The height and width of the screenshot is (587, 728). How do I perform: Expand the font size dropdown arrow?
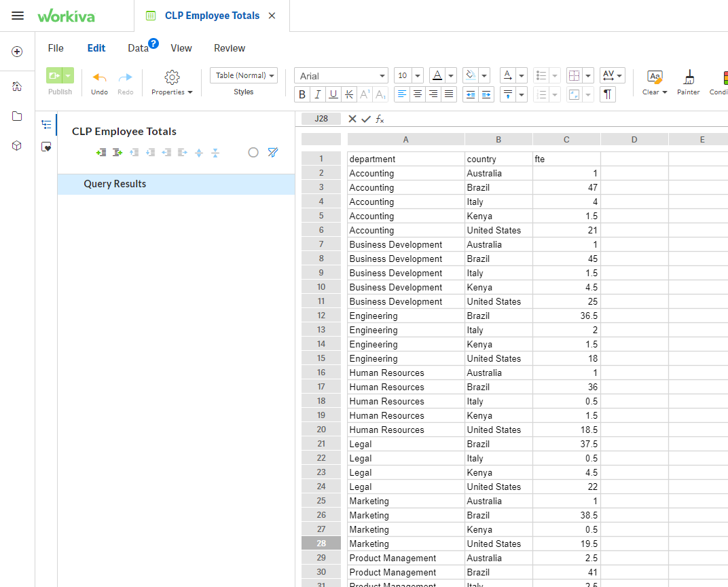point(418,75)
